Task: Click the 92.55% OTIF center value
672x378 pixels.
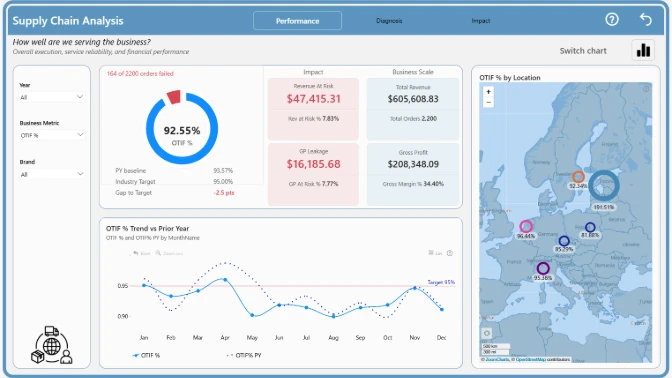Action: click(x=182, y=130)
